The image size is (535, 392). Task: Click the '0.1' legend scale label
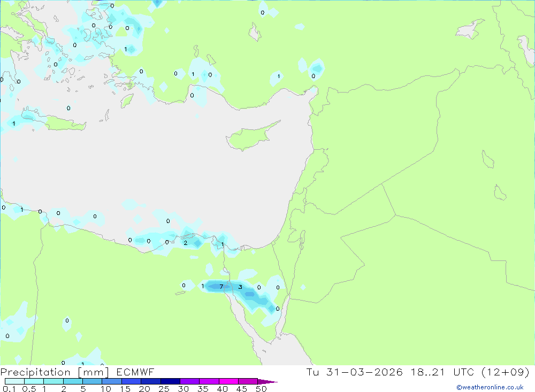point(9,389)
